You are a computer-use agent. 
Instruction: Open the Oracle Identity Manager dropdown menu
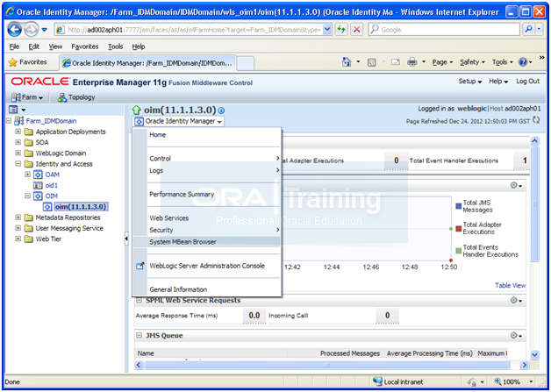point(178,122)
